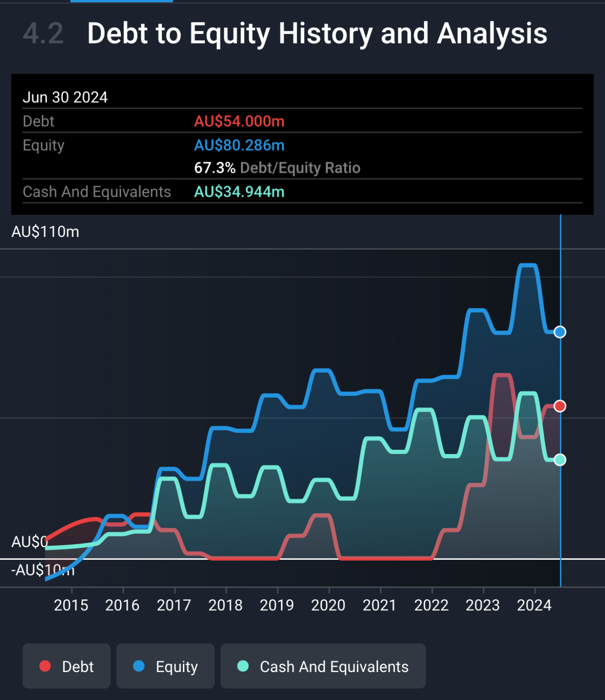This screenshot has height=700, width=605.
Task: Click the AU$80.286m equity value
Action: (x=239, y=145)
